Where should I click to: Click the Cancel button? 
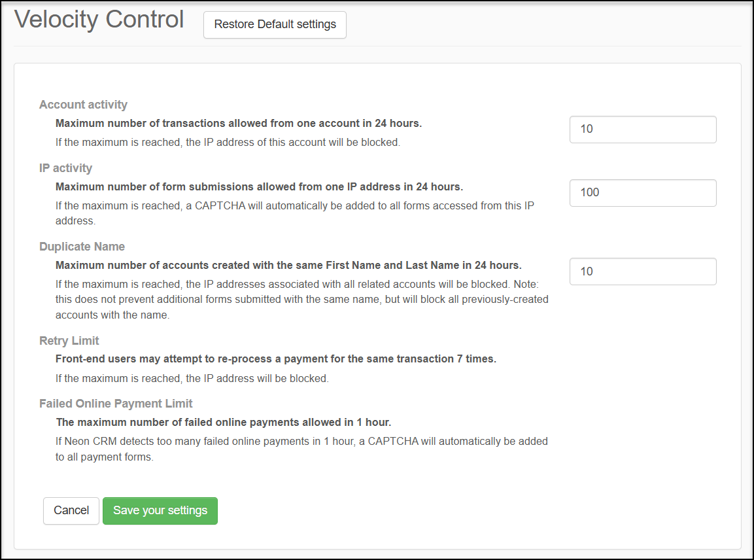[71, 510]
